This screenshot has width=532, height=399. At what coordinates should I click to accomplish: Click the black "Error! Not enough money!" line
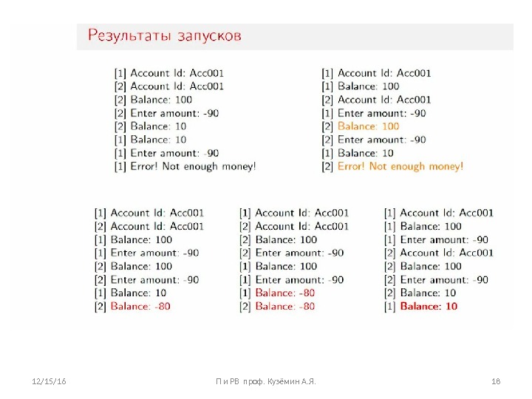click(x=185, y=166)
